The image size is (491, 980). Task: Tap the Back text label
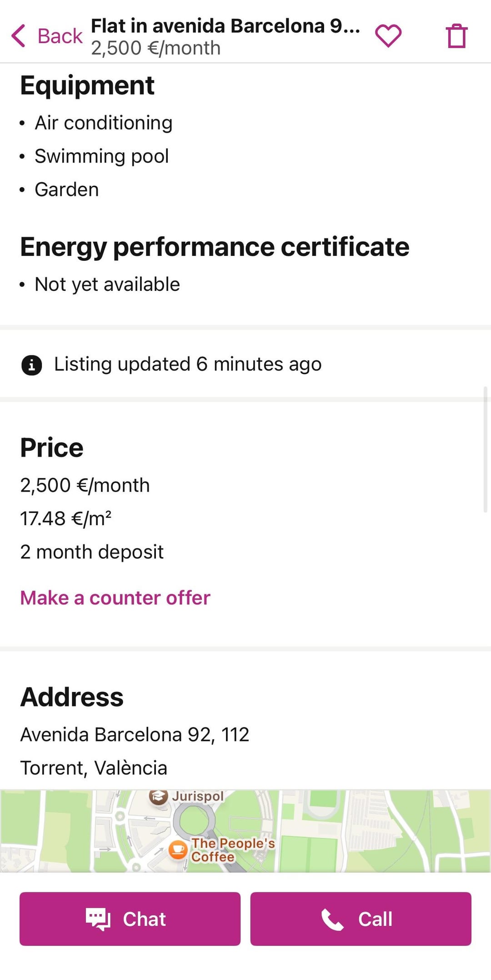pyautogui.click(x=60, y=36)
